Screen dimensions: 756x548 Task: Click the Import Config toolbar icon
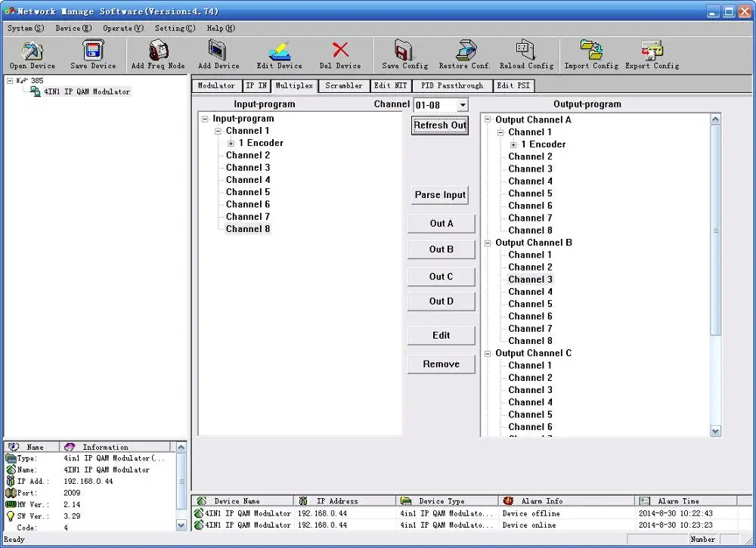[x=591, y=51]
